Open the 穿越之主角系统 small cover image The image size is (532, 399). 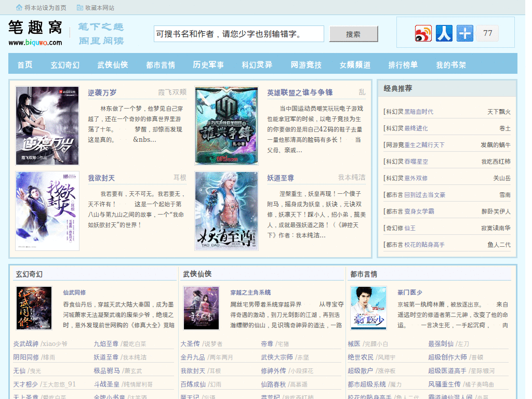click(x=201, y=308)
